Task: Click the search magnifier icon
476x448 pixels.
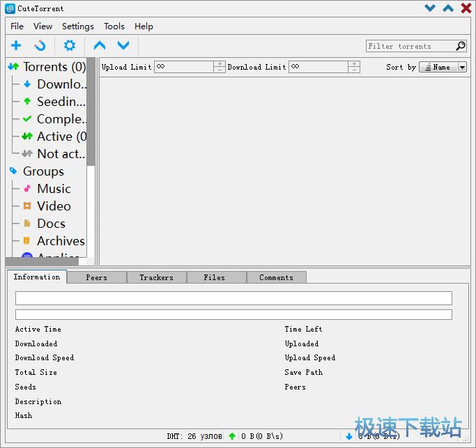Action: 460,46
